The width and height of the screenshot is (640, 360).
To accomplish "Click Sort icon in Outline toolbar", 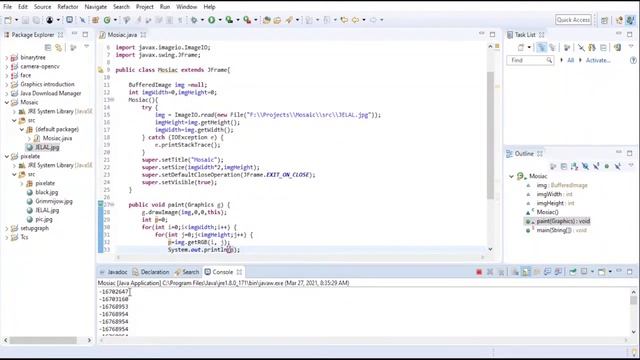I will (x=574, y=167).
